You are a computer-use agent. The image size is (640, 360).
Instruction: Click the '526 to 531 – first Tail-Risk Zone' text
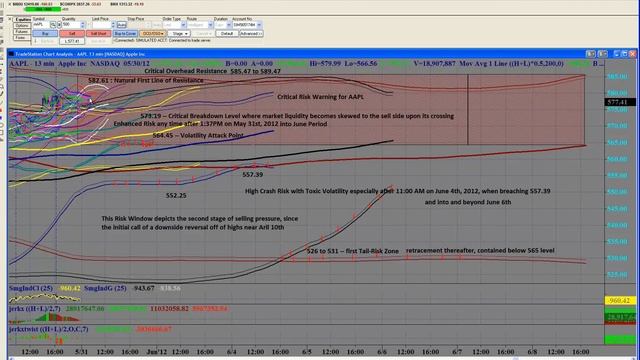click(x=353, y=251)
